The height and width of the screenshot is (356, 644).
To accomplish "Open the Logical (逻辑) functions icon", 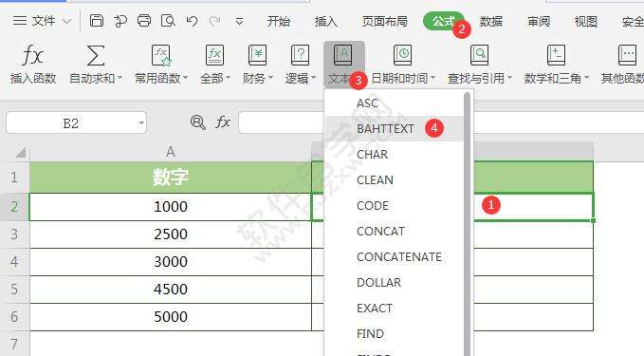I will coord(300,55).
